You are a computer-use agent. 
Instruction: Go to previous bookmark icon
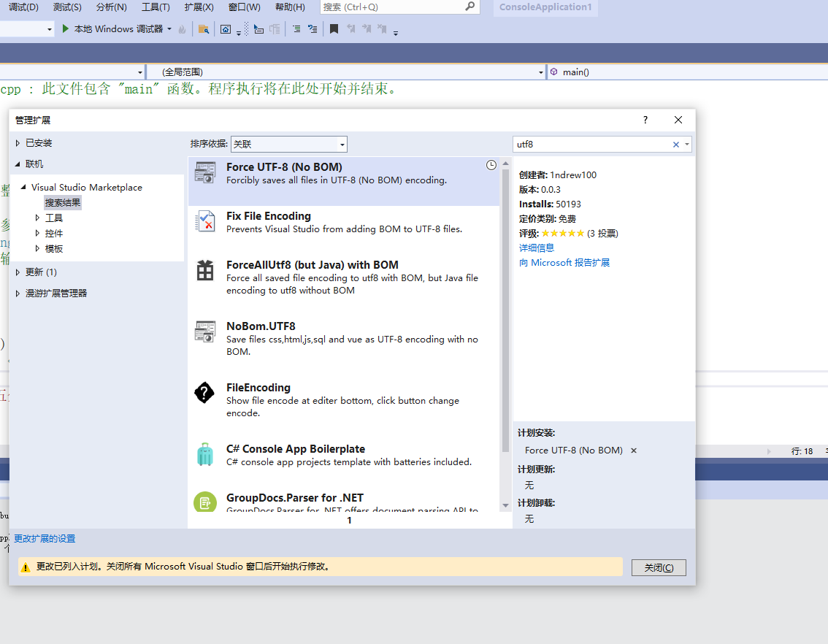[x=351, y=29]
